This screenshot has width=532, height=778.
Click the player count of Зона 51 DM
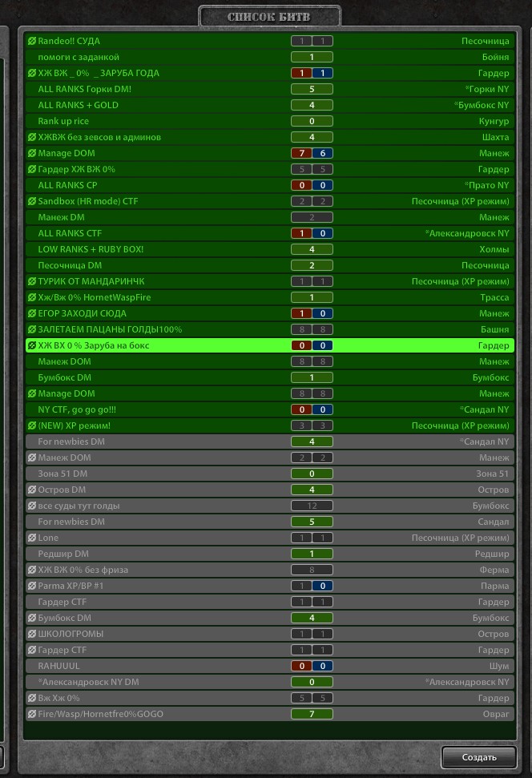click(312, 474)
